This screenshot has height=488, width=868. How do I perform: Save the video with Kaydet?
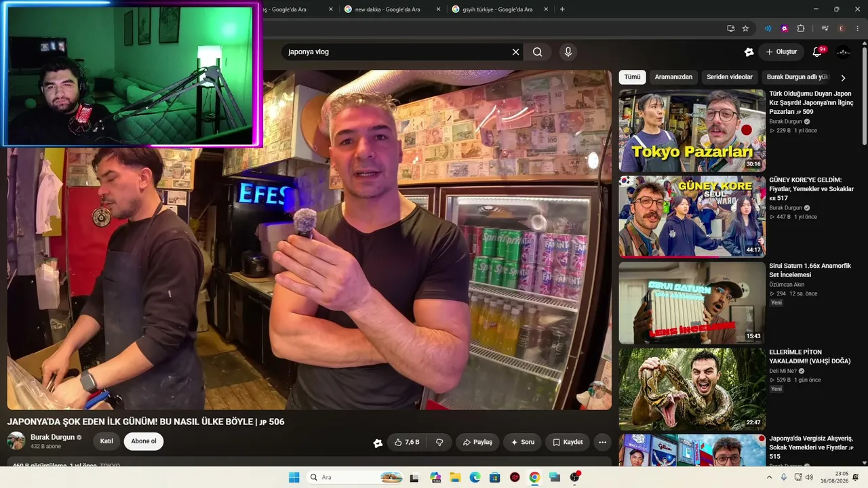(568, 442)
